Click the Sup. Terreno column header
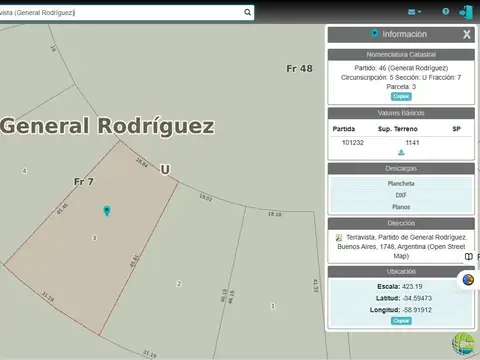This screenshot has width=480, height=360. click(398, 129)
